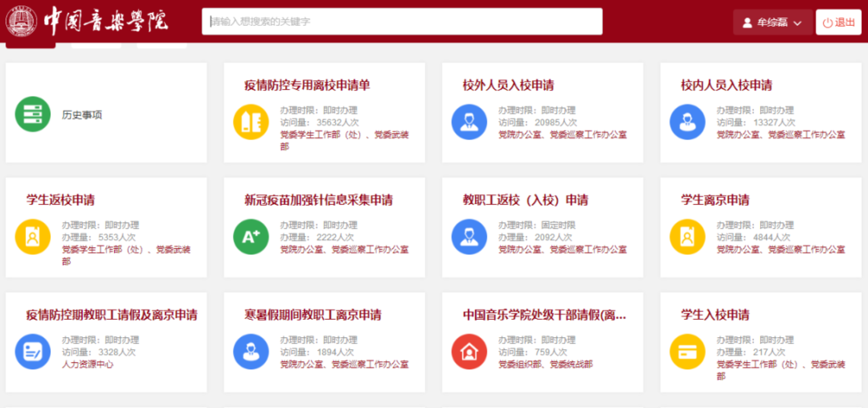Screen dimensions: 868x408
Task: Click the text 访问量: 759人次
Action: click(533, 352)
